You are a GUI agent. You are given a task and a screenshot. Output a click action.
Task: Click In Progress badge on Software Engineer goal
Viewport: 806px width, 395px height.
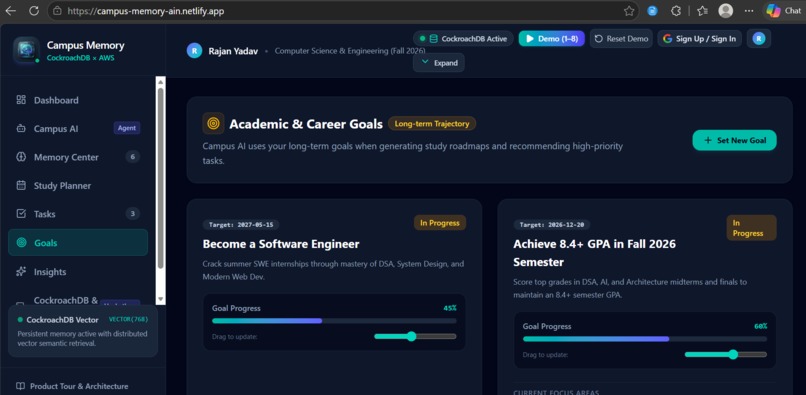click(440, 223)
